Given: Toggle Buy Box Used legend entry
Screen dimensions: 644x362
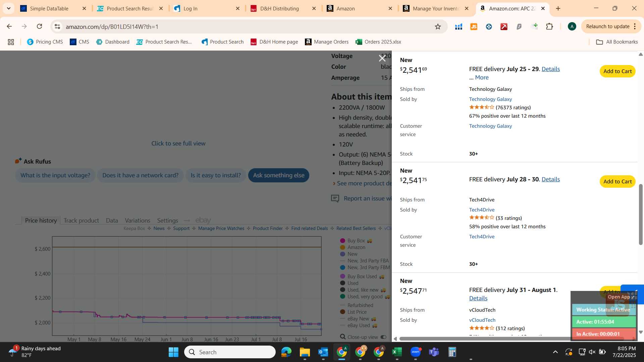Looking at the screenshot, I should coord(362,277).
